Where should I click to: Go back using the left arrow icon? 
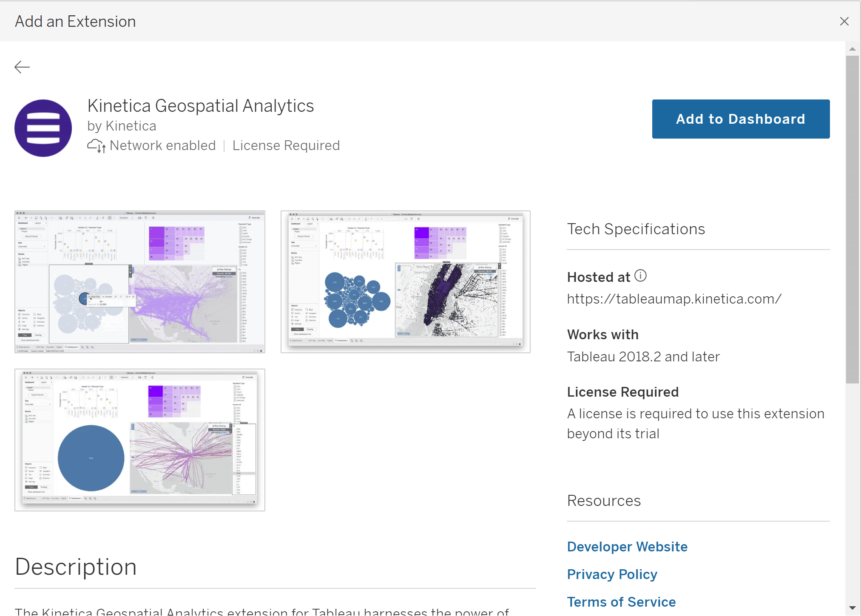tap(22, 67)
